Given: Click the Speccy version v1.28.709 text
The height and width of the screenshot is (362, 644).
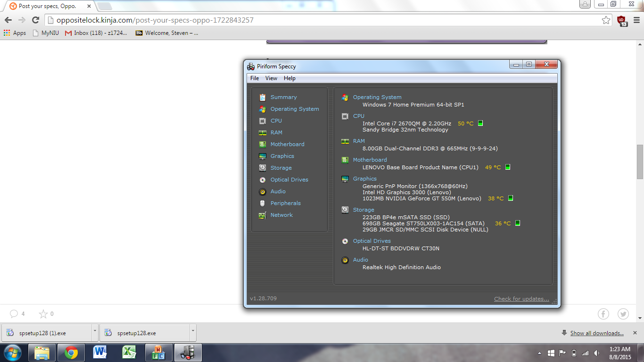Looking at the screenshot, I should [263, 298].
